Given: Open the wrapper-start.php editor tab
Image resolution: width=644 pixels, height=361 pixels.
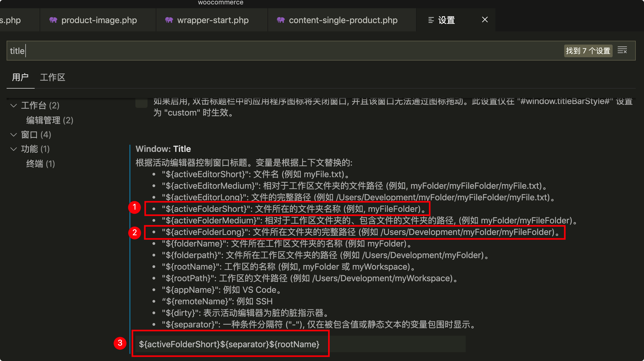Looking at the screenshot, I should click(x=213, y=20).
